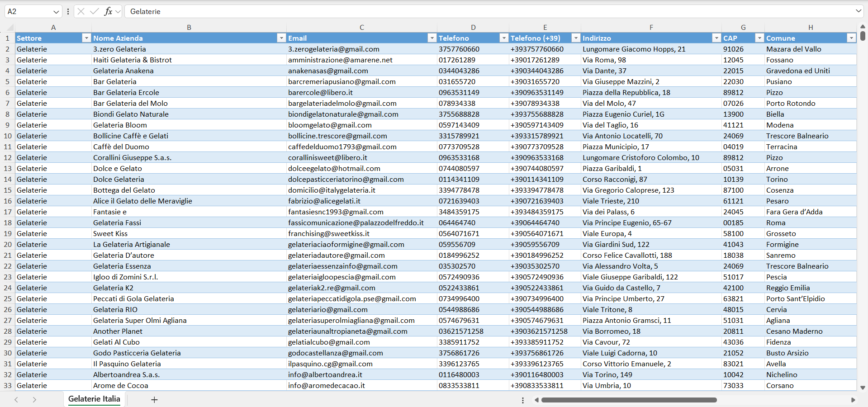Select column F header
Screen dimensions: 868x407
coord(651,27)
